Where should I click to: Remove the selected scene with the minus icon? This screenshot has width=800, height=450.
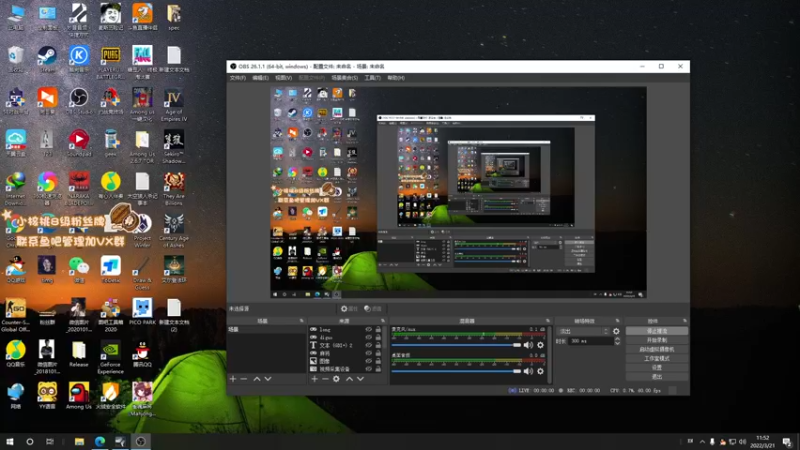click(244, 379)
